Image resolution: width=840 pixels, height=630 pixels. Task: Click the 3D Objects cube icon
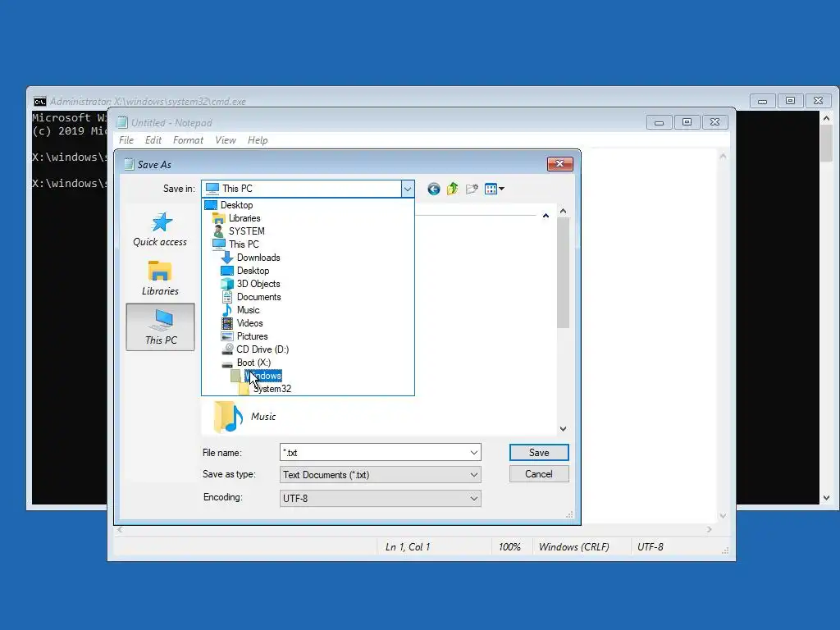click(x=227, y=284)
